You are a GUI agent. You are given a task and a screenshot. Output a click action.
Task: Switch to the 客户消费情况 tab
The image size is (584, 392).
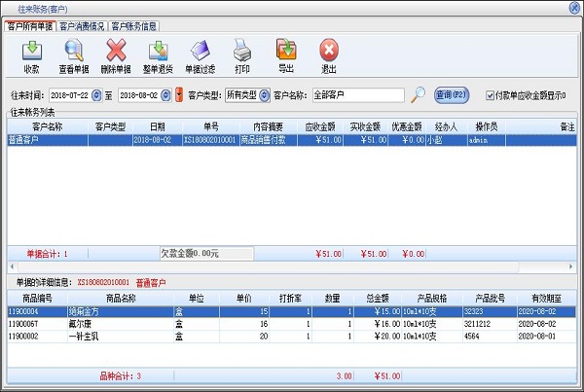coord(83,26)
